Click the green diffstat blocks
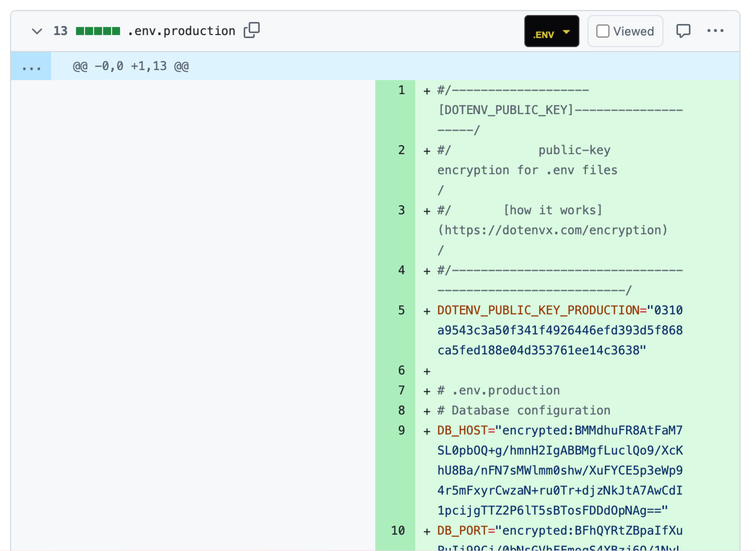Viewport: 756px width, 551px height. click(98, 31)
